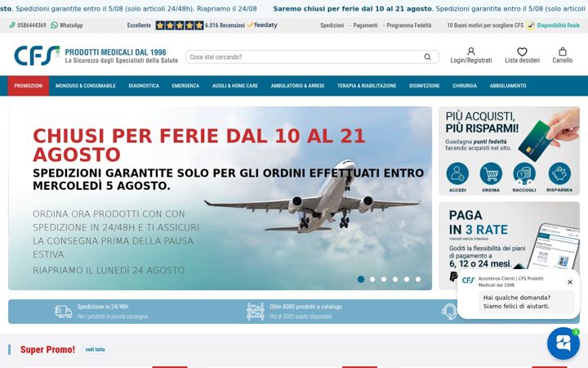Open the Login/Registrati account icon
This screenshot has height=368, width=588.
point(471,56)
